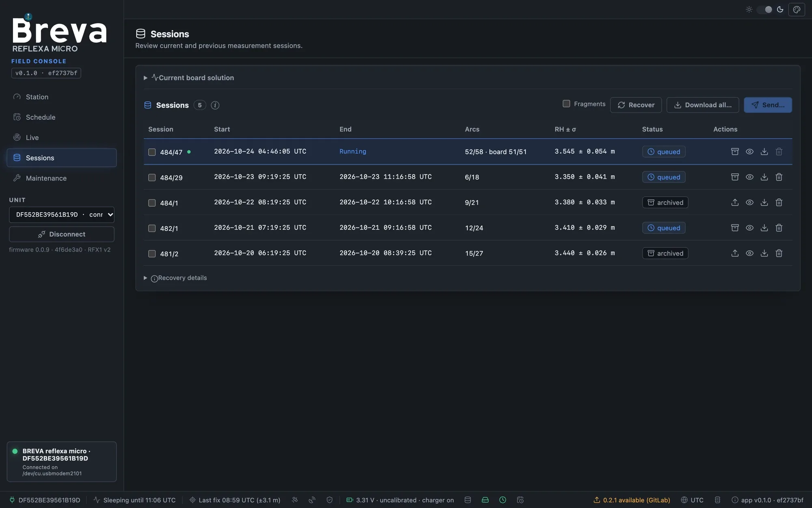Select the checkbox for session 484/29
This screenshot has height=508, width=812.
click(152, 178)
